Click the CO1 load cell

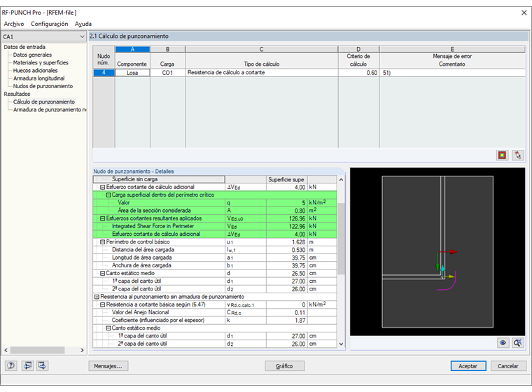pyautogui.click(x=167, y=73)
